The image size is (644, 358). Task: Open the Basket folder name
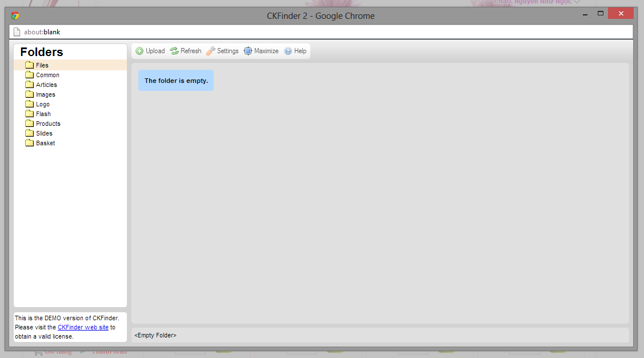[46, 143]
